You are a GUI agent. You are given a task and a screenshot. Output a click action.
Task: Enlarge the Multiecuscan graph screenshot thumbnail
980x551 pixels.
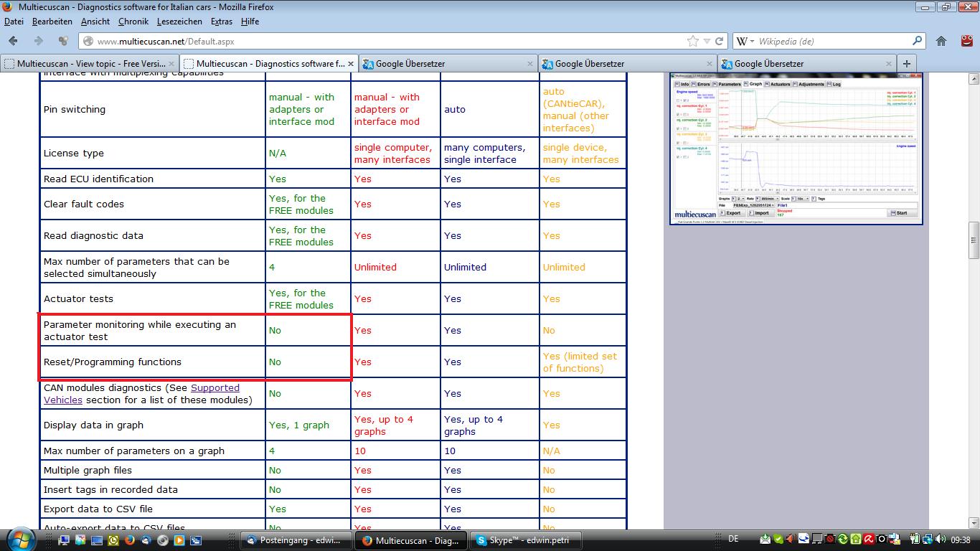point(796,148)
